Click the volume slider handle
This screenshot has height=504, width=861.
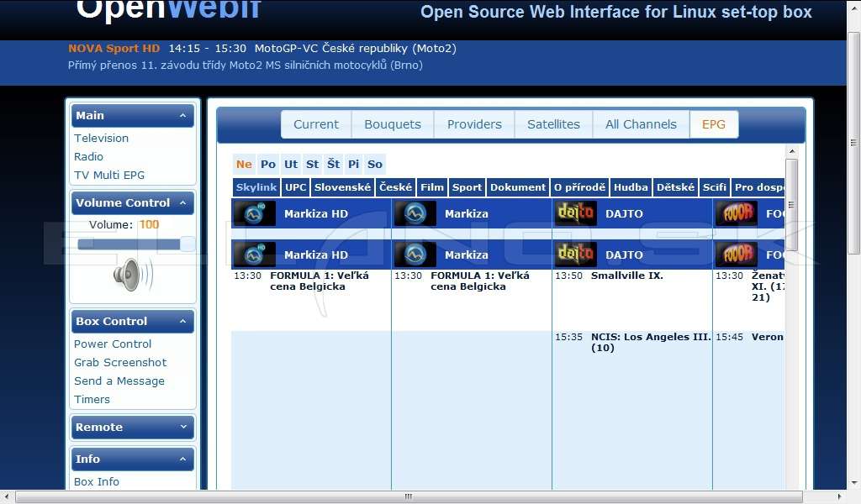[x=188, y=244]
